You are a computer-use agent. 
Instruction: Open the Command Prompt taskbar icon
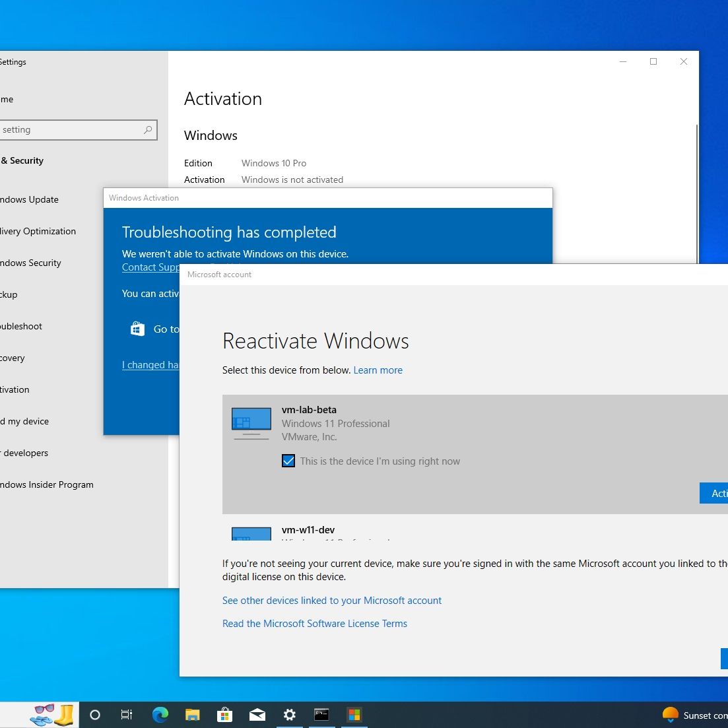(x=321, y=715)
